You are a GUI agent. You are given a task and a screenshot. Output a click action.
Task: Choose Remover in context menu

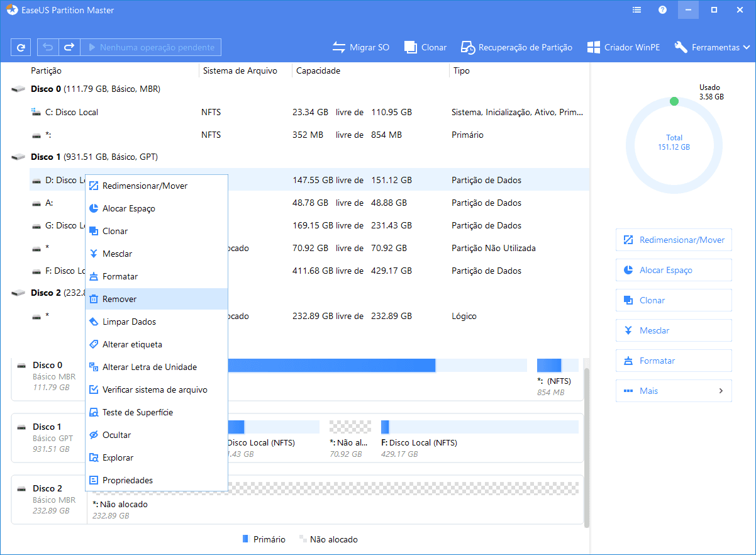click(x=157, y=299)
